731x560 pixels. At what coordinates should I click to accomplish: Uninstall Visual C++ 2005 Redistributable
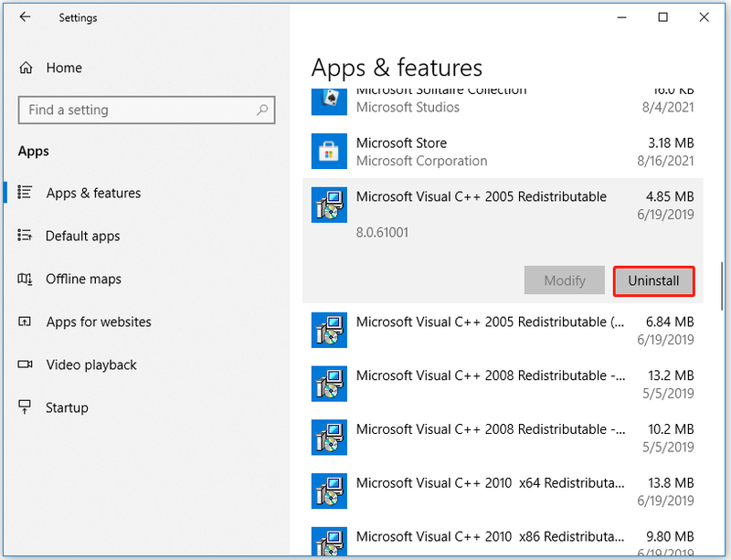[653, 280]
